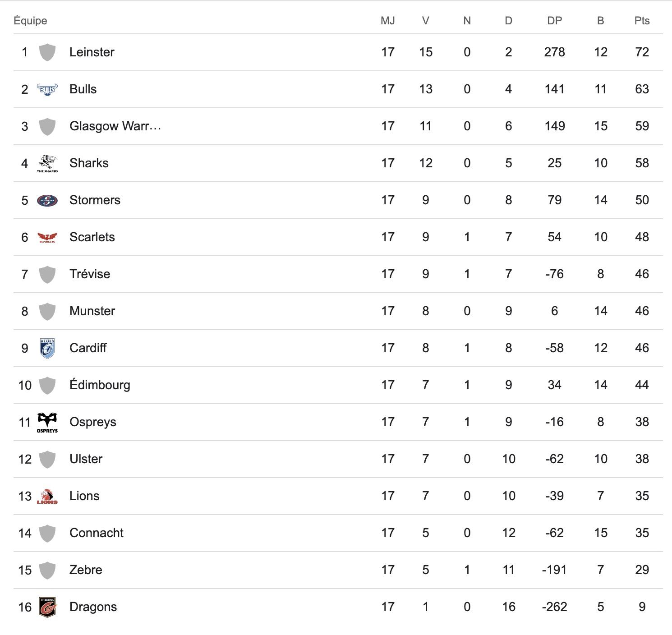Click the Sharks team logo
This screenshot has height=635, width=672.
pyautogui.click(x=47, y=163)
